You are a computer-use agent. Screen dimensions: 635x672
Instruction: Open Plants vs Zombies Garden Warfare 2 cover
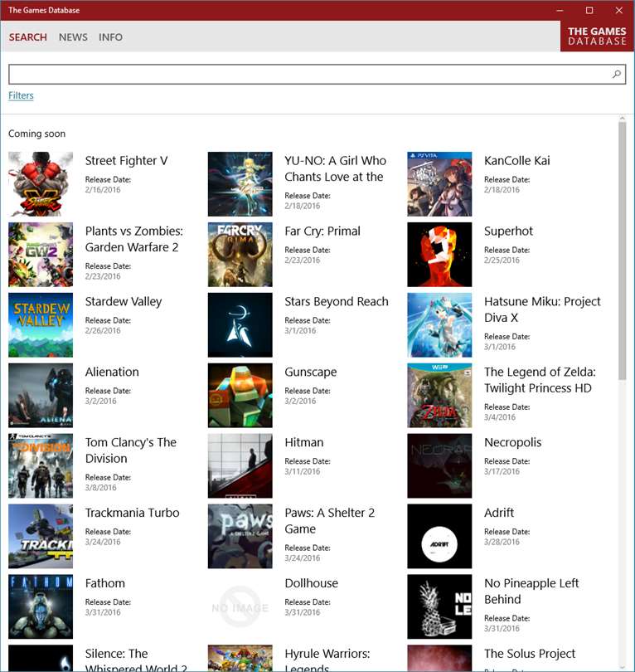[x=41, y=254]
